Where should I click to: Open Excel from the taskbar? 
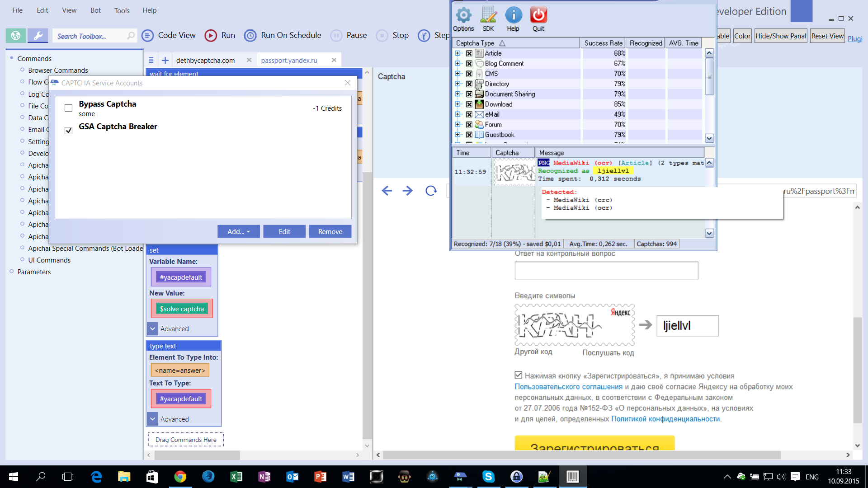[236, 477]
